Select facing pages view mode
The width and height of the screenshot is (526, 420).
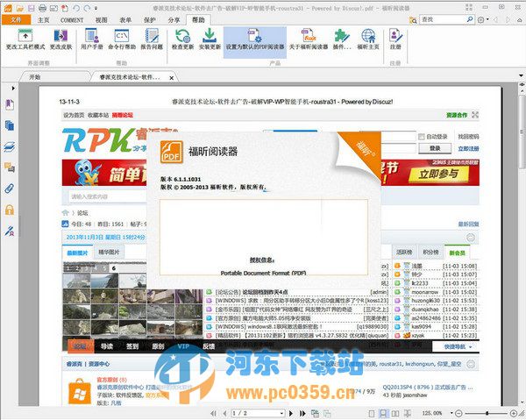[x=395, y=413]
